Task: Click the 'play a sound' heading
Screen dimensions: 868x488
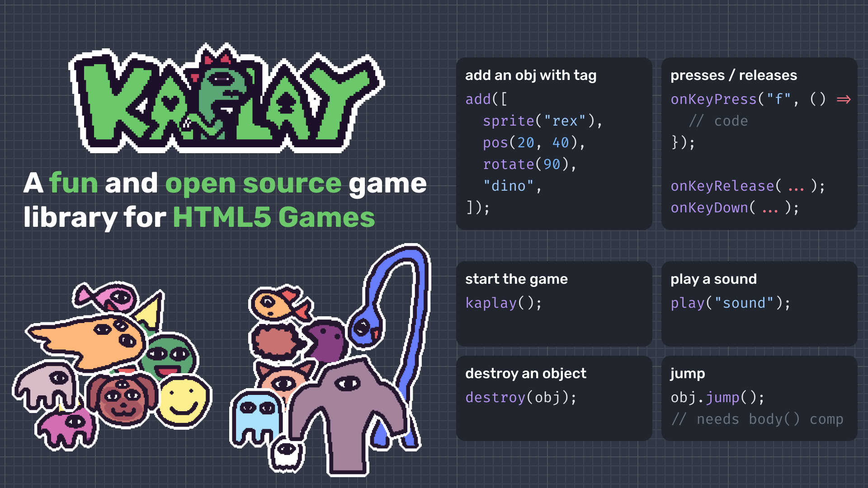Action: [713, 279]
